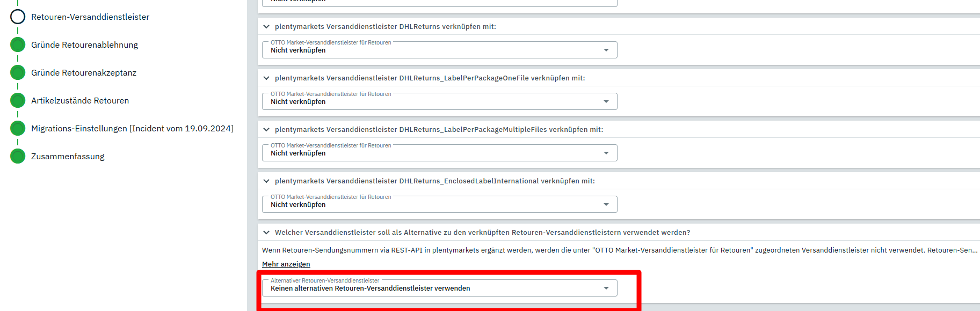Collapse the alternative Versanddienstleister question section
This screenshot has width=980, height=311.
tap(266, 233)
